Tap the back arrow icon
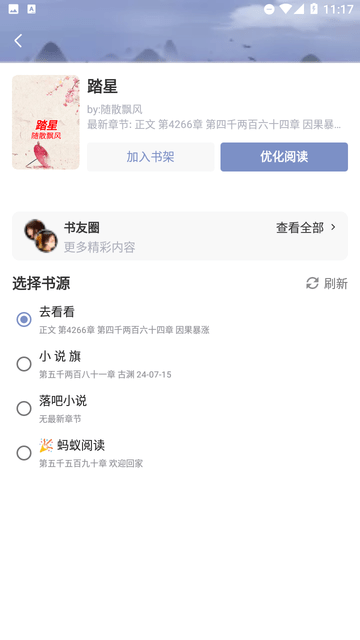The width and height of the screenshot is (360, 640). pos(18,40)
